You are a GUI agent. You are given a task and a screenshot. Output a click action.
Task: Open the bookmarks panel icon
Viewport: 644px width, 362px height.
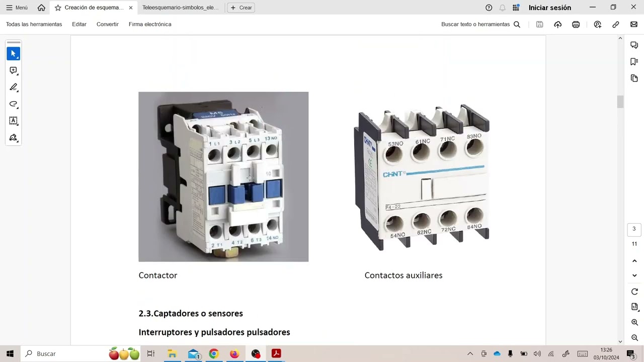click(x=634, y=62)
